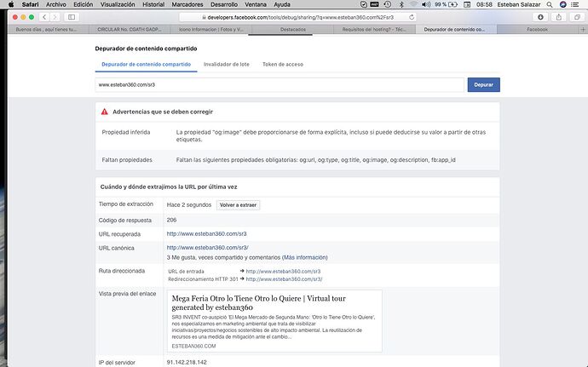Switch to the Destacados tab
Image resolution: width=588 pixels, height=367 pixels.
[x=293, y=29]
